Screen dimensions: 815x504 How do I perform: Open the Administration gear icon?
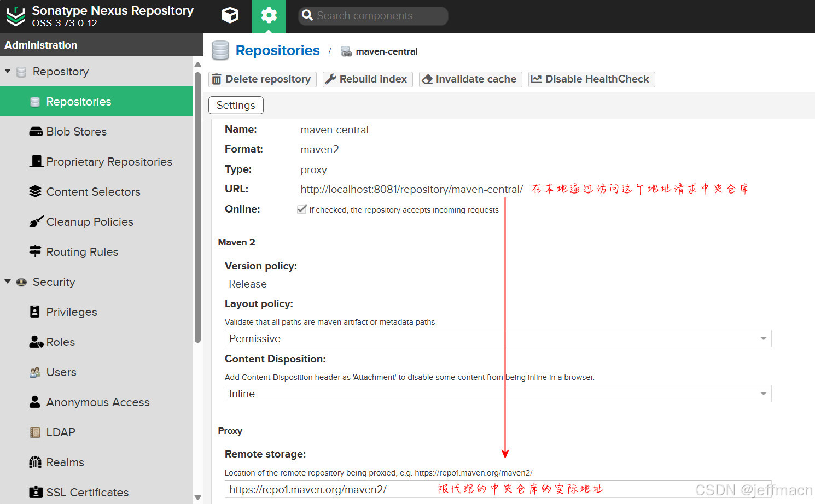(269, 15)
